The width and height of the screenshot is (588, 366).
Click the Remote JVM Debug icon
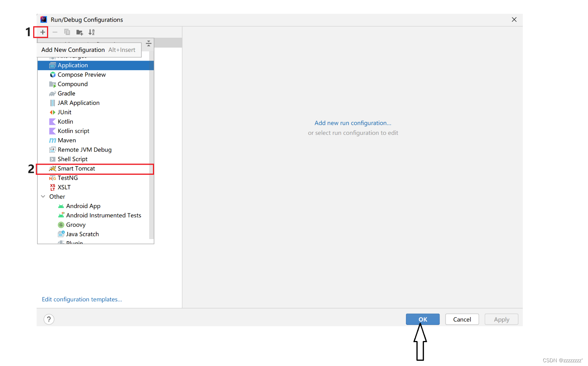click(53, 150)
